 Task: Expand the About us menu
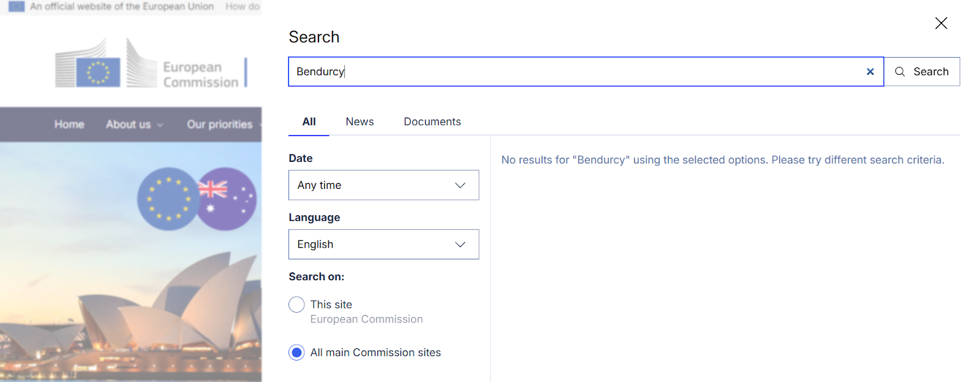click(134, 124)
